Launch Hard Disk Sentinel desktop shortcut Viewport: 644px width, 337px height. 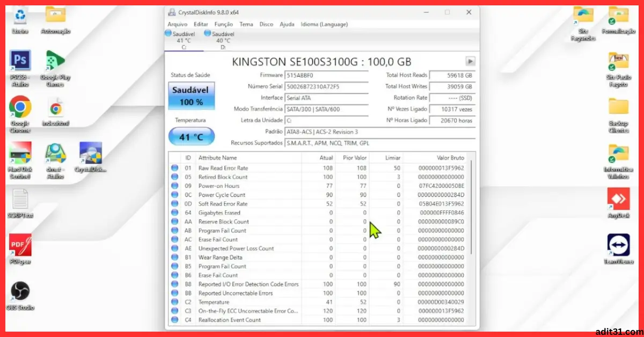click(20, 160)
